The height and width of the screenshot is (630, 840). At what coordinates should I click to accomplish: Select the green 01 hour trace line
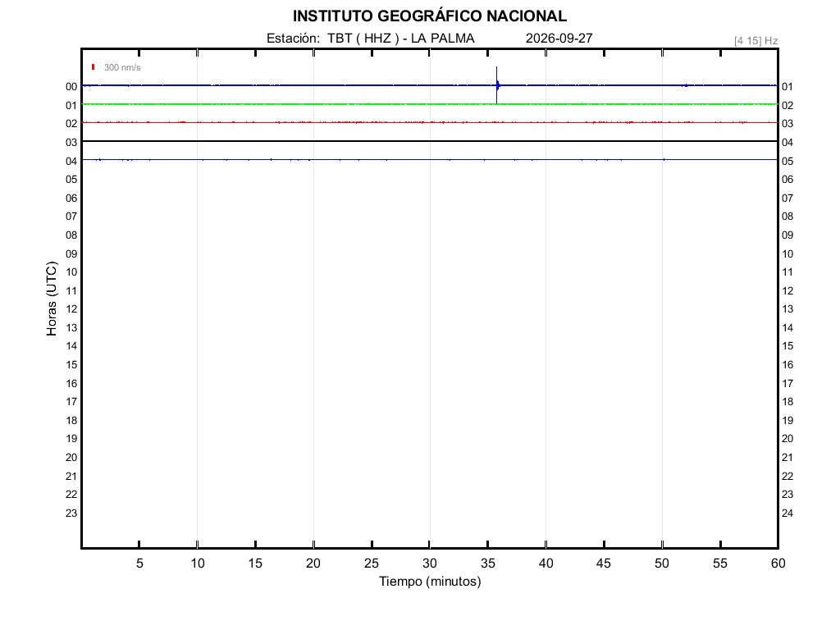pos(430,104)
